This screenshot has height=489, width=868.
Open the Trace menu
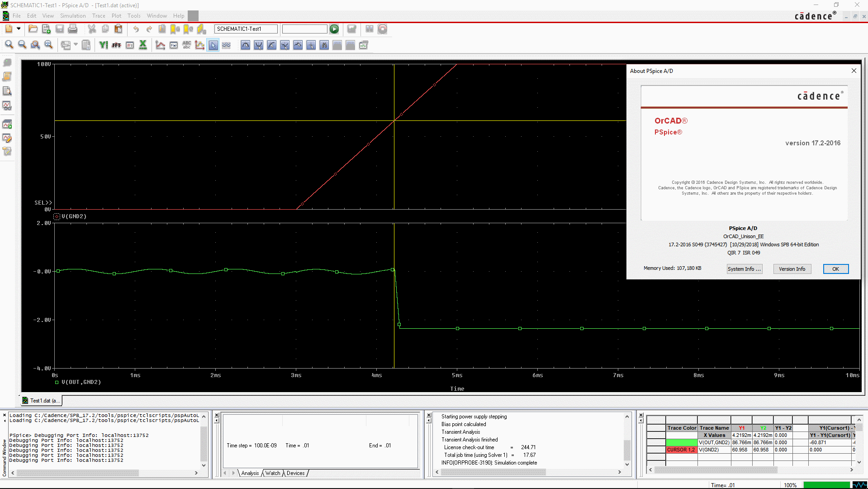tap(99, 16)
